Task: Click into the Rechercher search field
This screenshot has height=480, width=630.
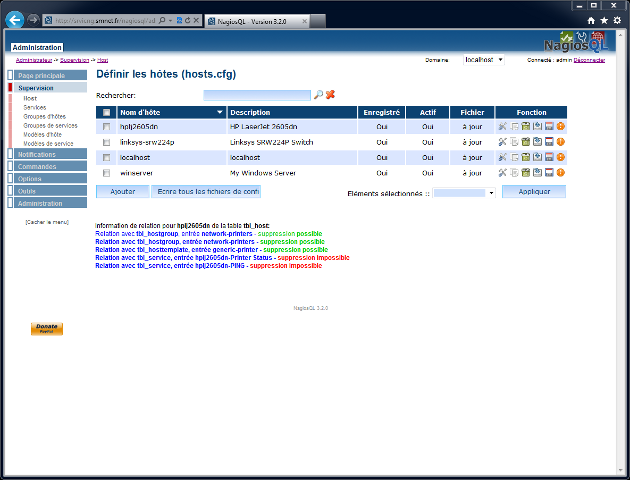Action: [x=256, y=94]
